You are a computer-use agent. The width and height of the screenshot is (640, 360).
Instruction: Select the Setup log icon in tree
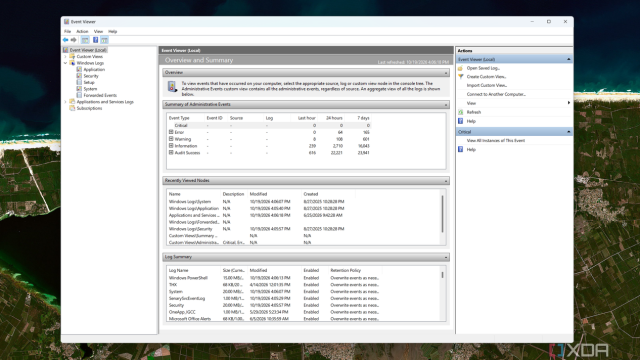[x=79, y=82]
